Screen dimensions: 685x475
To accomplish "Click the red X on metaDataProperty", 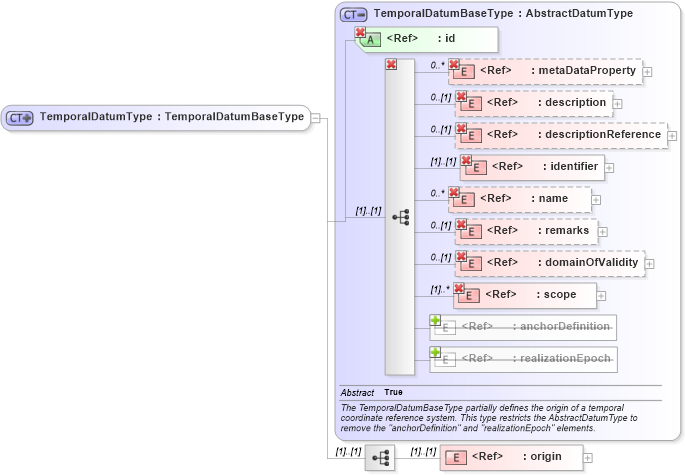I will (454, 64).
